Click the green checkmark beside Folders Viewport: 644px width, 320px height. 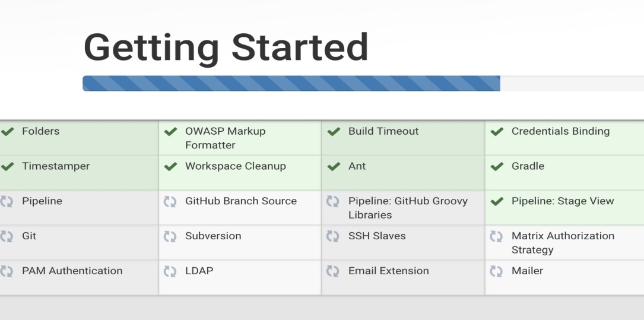pos(7,132)
